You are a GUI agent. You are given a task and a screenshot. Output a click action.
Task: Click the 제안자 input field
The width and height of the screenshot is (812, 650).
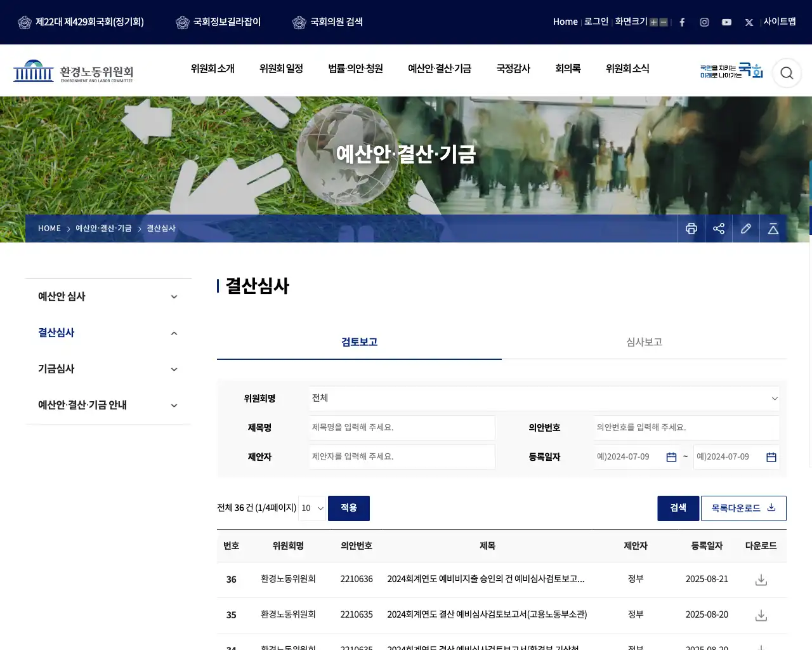402,457
